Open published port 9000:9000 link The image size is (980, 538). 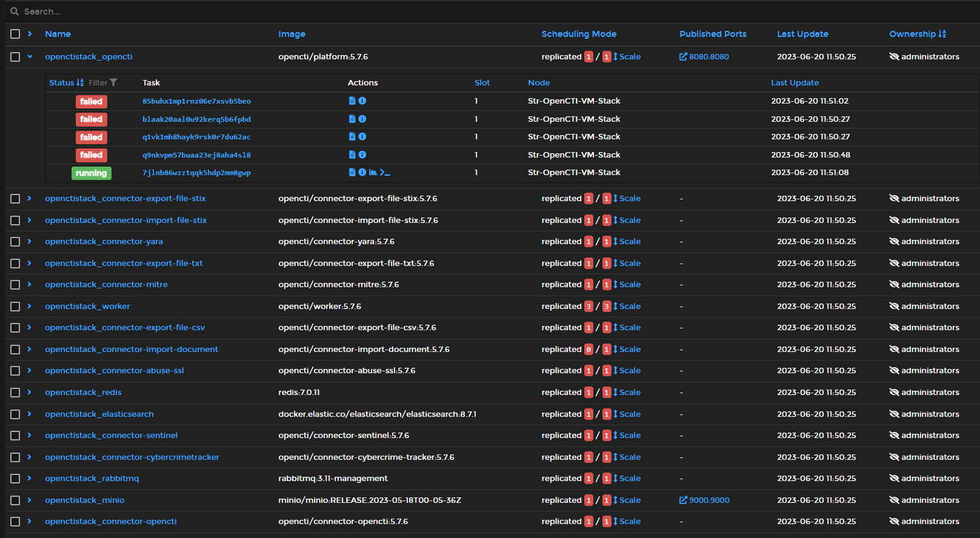pos(704,500)
